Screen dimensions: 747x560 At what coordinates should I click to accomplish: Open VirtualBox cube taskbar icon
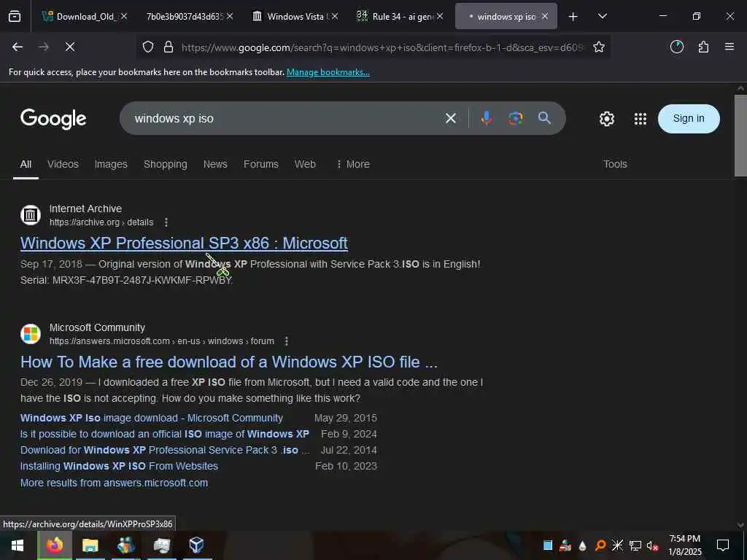(x=196, y=545)
